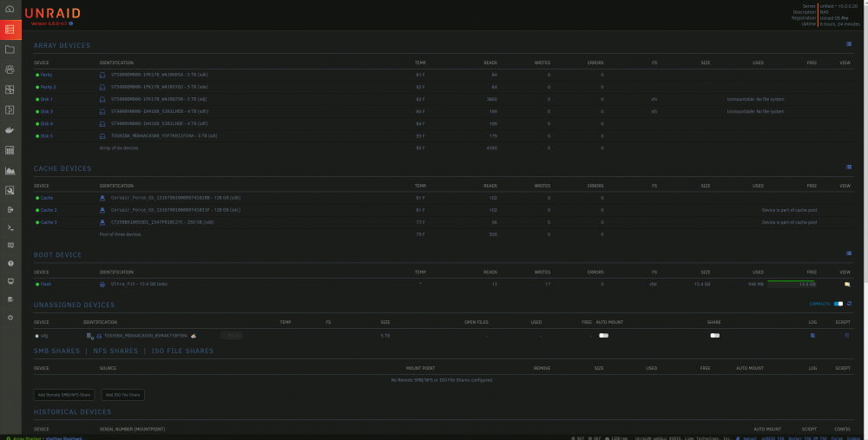868x440 pixels.
Task: Click the disk icon beside Disk 1 identification
Action: [102, 99]
